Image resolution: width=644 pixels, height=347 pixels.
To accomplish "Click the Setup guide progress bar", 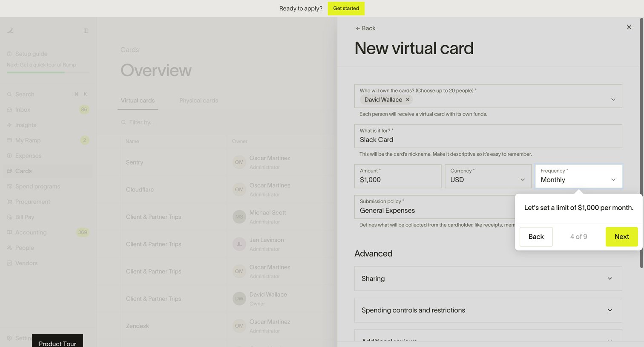I will tap(48, 72).
